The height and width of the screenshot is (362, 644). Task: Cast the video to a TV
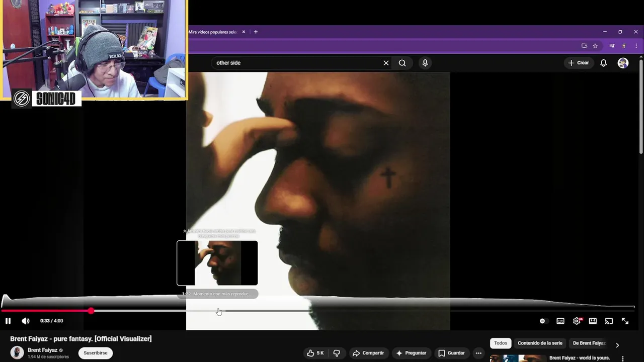click(609, 321)
